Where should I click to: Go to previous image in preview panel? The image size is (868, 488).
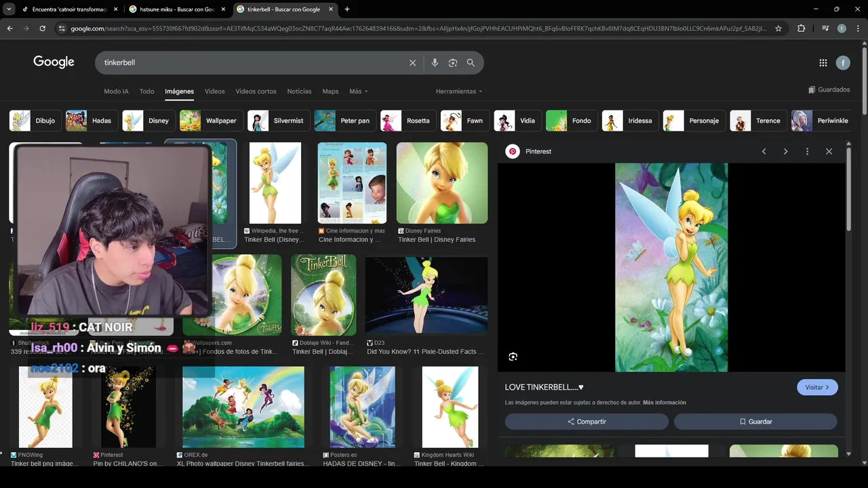pos(764,151)
